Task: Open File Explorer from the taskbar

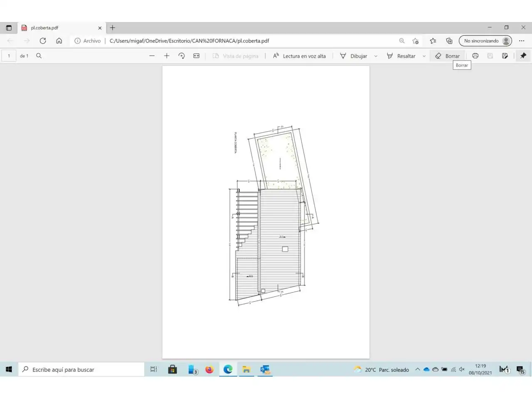Action: point(246,369)
